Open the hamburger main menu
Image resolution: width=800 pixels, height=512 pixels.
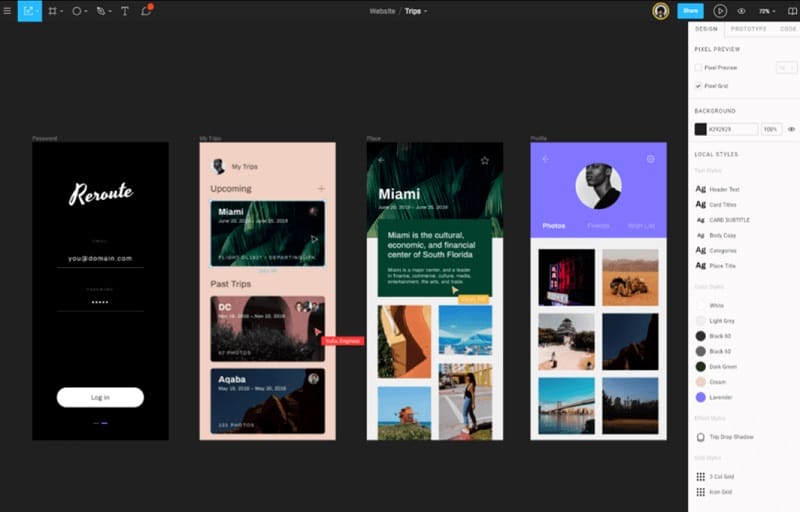pos(8,11)
